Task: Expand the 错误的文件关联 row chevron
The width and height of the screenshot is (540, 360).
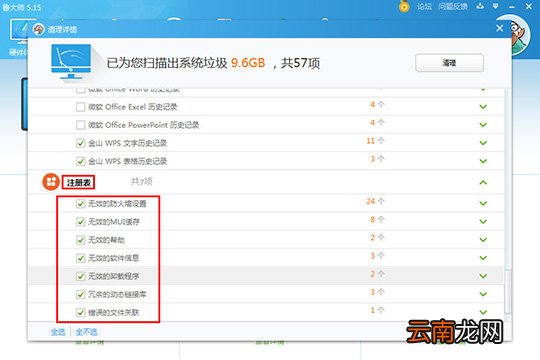Action: 483,312
